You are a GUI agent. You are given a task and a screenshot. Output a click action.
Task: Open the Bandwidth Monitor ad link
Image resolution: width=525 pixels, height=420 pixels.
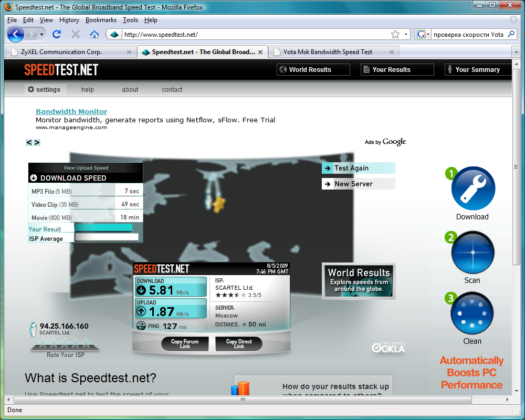71,111
